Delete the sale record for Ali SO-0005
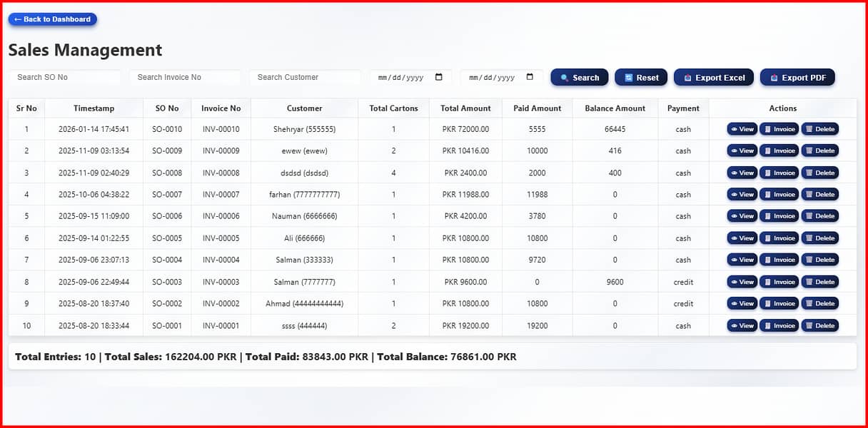 coord(820,238)
